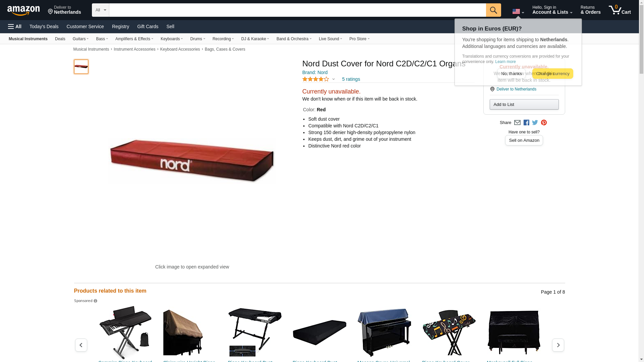644x362 pixels.
Task: Share on Facebook icon
Action: click(x=526, y=123)
